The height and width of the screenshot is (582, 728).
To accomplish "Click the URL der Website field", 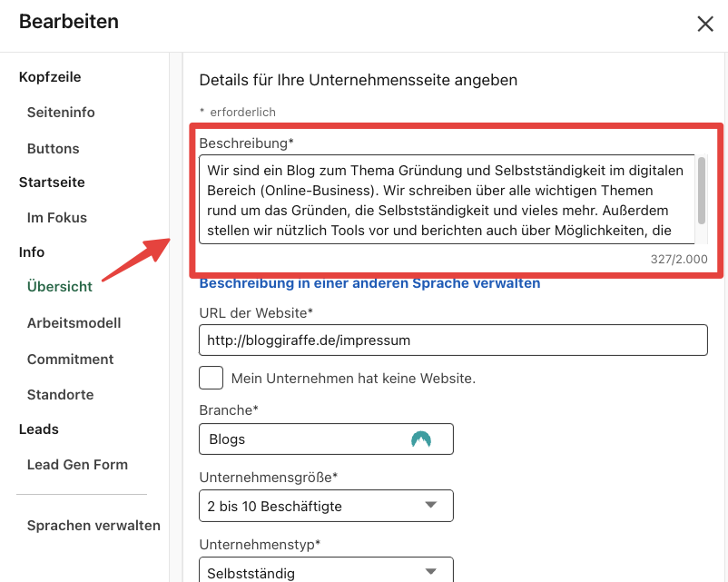I will click(x=452, y=340).
